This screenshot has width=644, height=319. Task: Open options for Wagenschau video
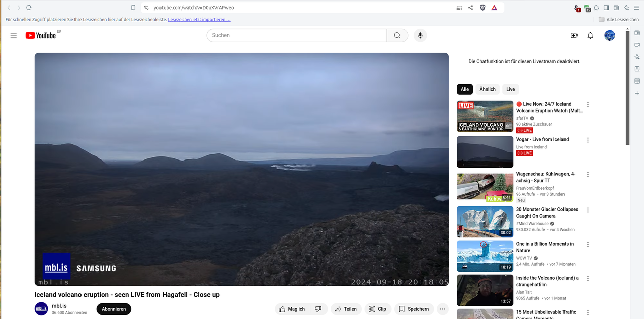click(x=588, y=175)
